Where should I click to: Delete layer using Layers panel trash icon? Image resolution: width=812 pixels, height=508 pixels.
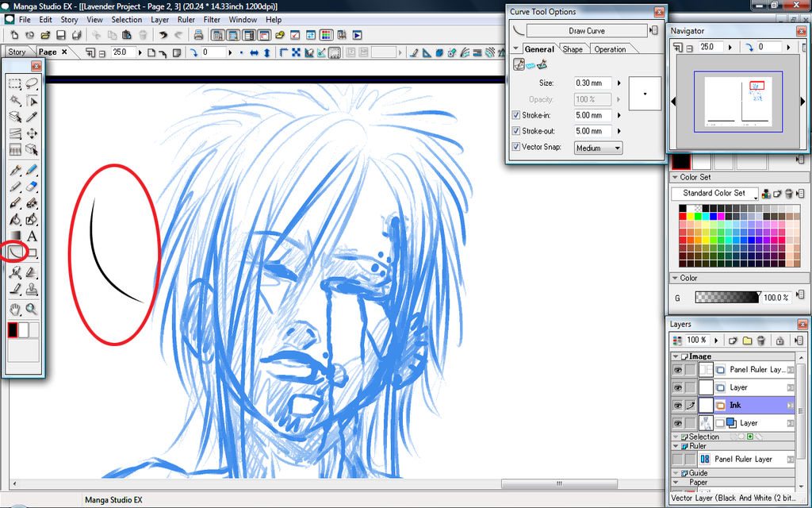coord(760,340)
